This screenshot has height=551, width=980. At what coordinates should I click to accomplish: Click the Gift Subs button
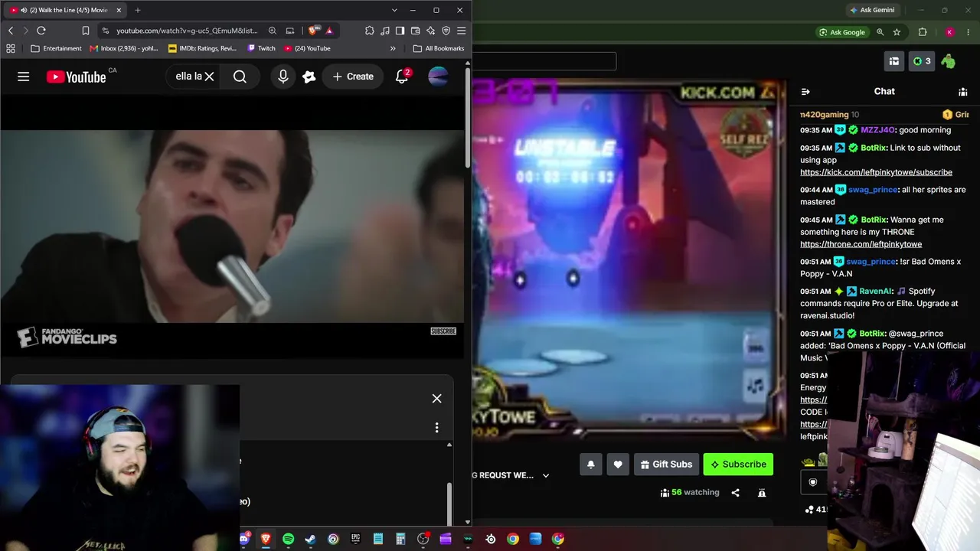[x=666, y=465]
